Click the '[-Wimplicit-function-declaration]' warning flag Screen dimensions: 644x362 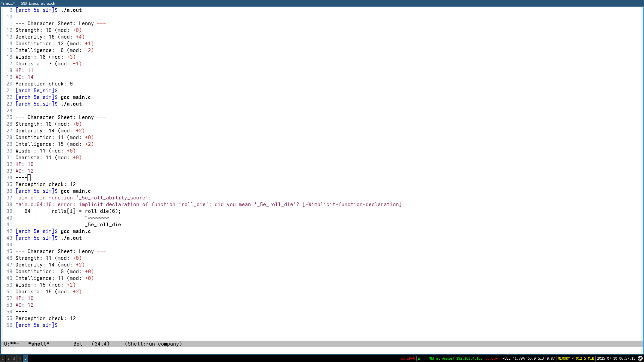pos(352,204)
